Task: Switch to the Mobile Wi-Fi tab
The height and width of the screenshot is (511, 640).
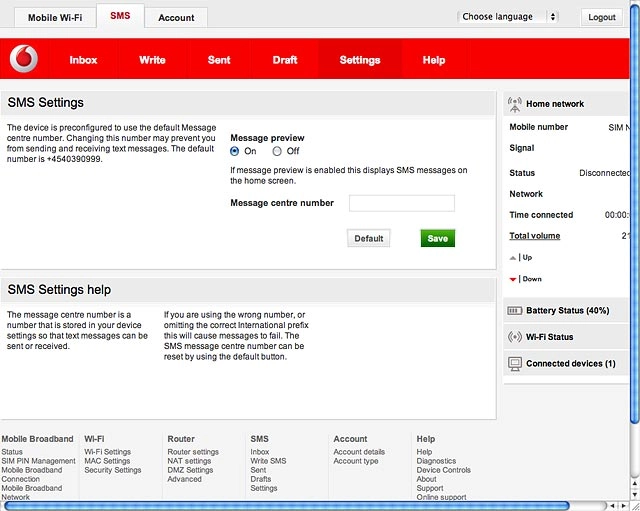Action: pos(55,18)
